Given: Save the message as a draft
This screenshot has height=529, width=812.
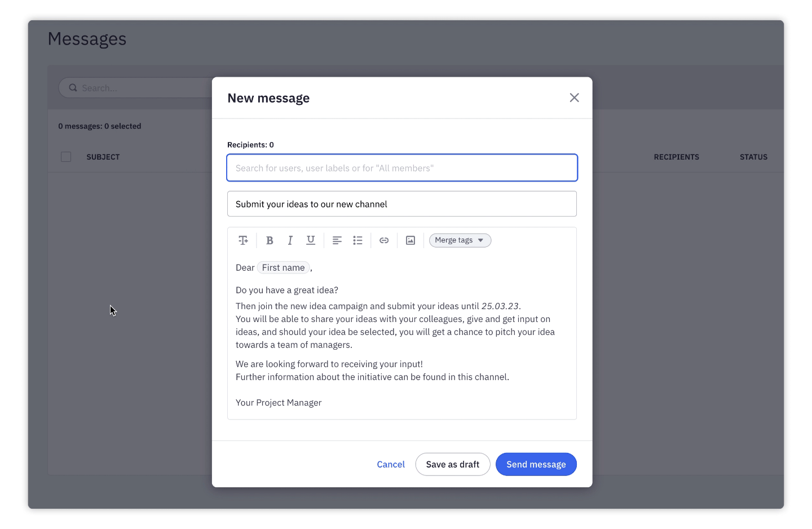Looking at the screenshot, I should pyautogui.click(x=452, y=464).
